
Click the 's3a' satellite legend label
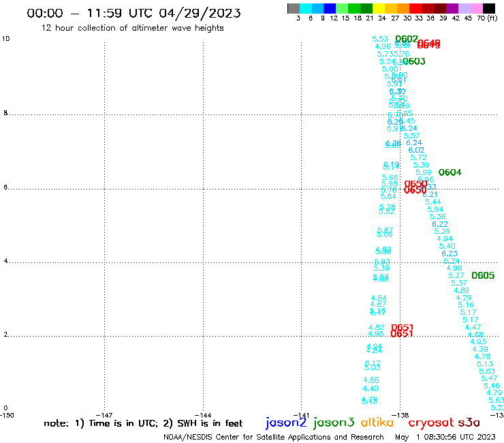coord(469,423)
